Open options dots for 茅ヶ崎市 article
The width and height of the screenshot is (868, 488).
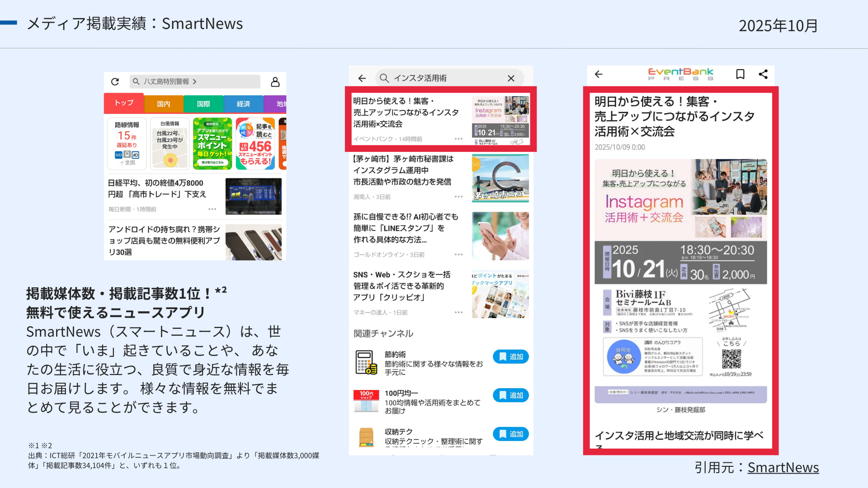pyautogui.click(x=458, y=197)
